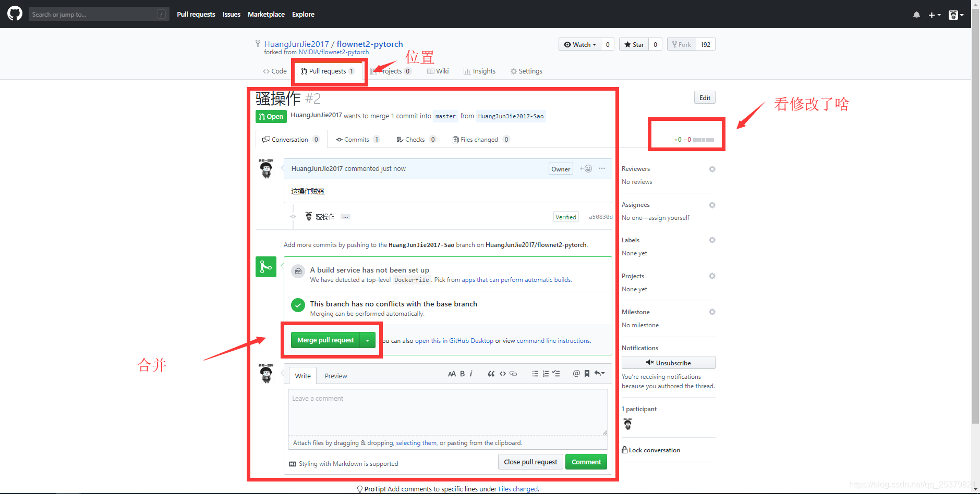Reference an issue with the bookmark icon
Screen dimensions: 980x494
[587, 374]
